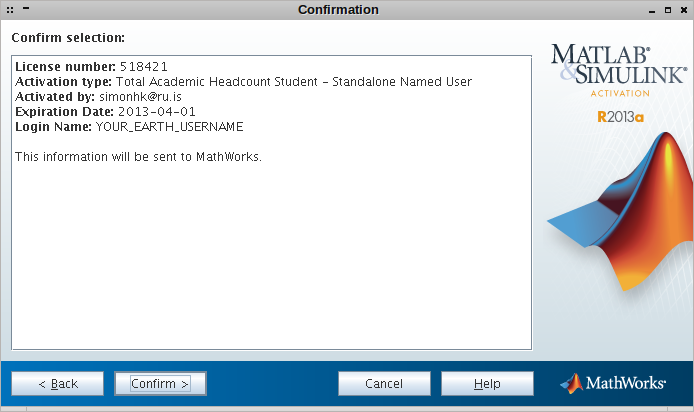Click the Confirm button
This screenshot has width=694, height=412.
160,383
